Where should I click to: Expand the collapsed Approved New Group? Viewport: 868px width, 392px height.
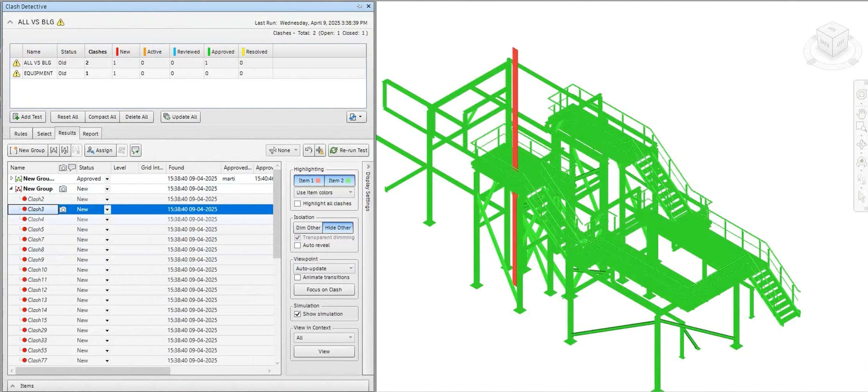(x=11, y=178)
